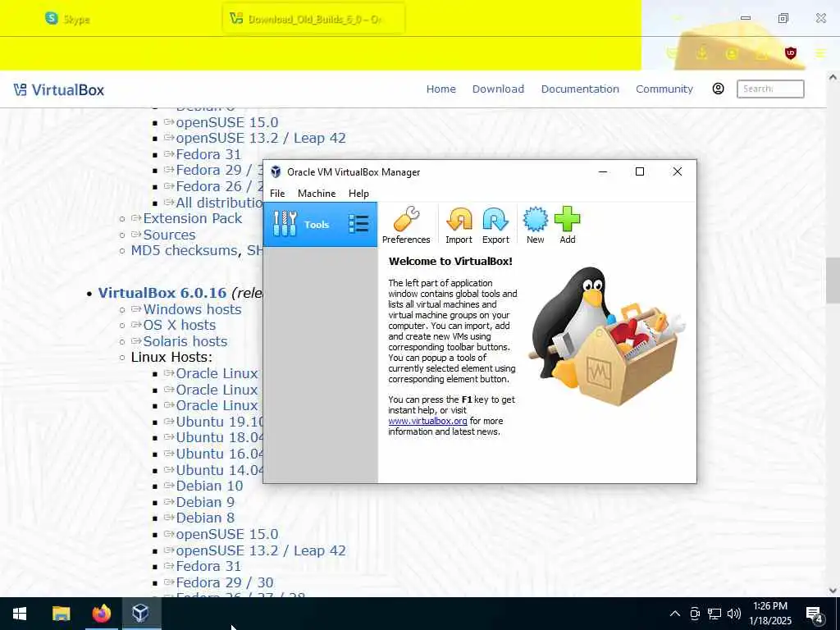Download the Windows hosts build
This screenshot has width=840, height=630.
(192, 309)
